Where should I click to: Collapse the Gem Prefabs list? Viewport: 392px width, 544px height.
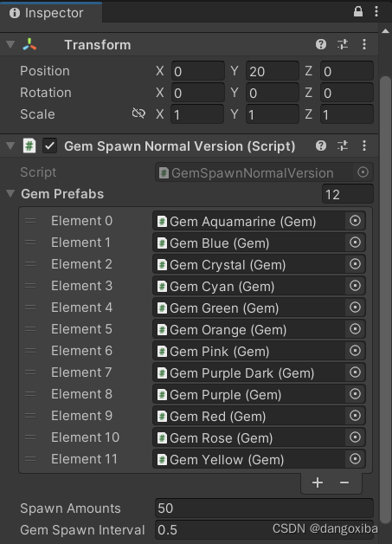coord(10,193)
